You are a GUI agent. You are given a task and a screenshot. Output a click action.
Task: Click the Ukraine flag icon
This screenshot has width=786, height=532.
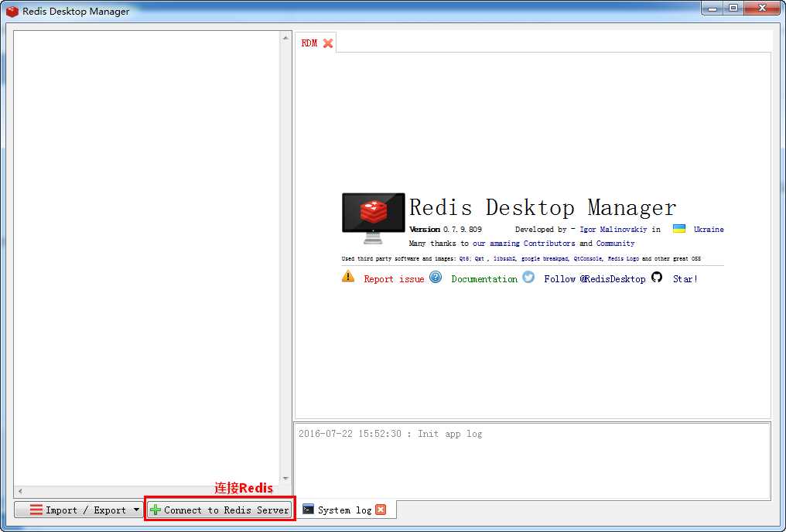tap(678, 228)
